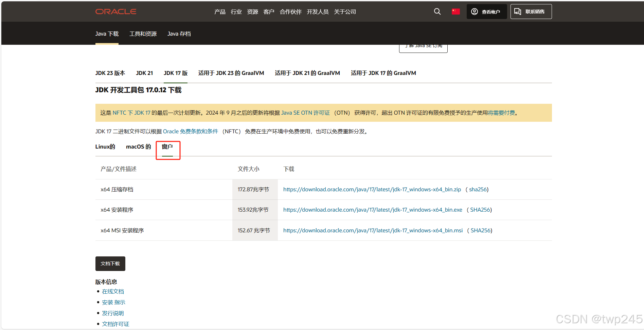This screenshot has width=644, height=330.
Task: Select the macOS 的 platform tab
Action: click(138, 147)
